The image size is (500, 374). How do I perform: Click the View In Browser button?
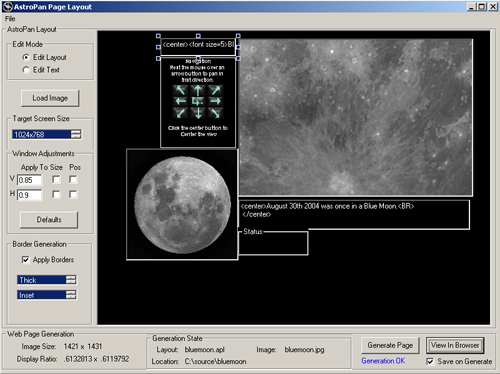(455, 345)
